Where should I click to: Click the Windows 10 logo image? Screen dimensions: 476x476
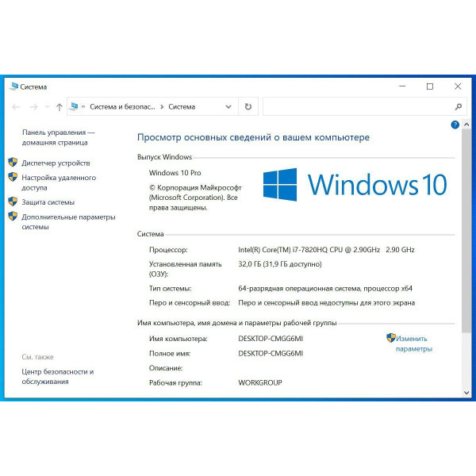coord(355,185)
